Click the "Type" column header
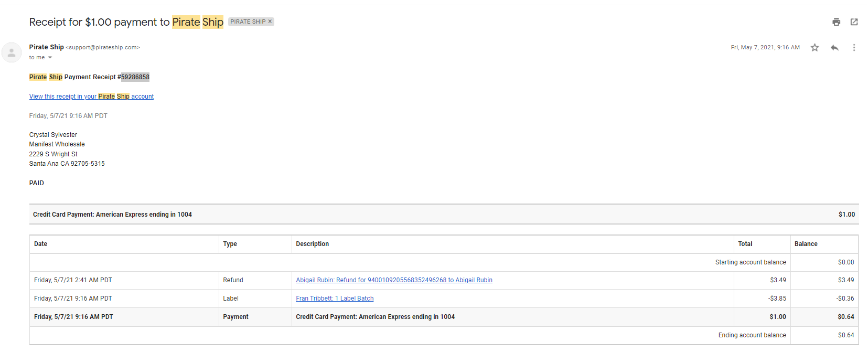The width and height of the screenshot is (868, 352). (x=230, y=244)
